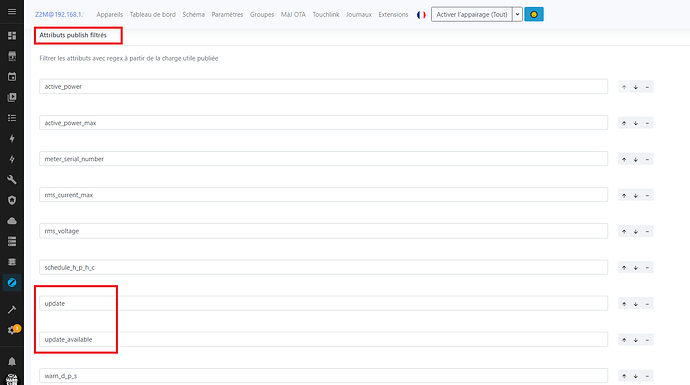Click the French flag language selector
This screenshot has height=385, width=690.
421,15
